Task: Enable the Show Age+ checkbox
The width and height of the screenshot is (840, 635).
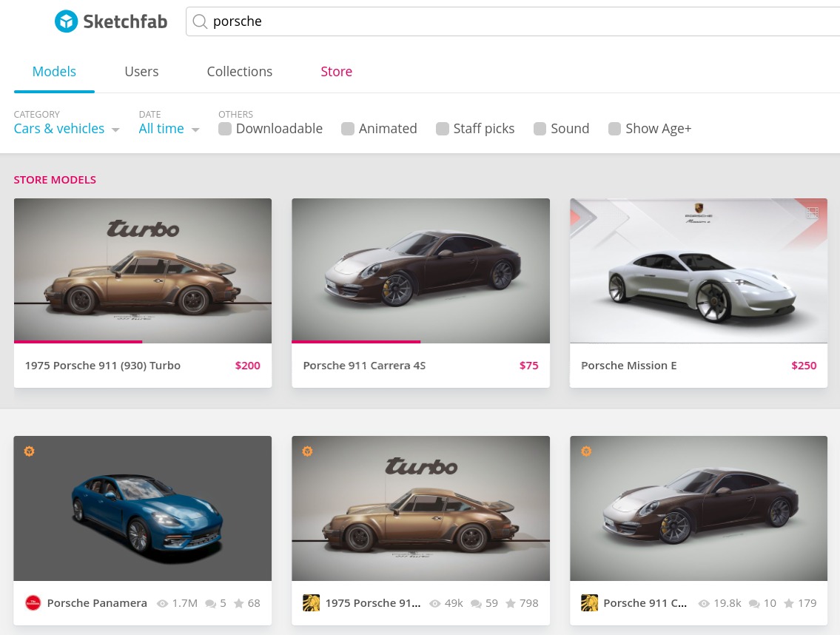Action: pos(614,129)
